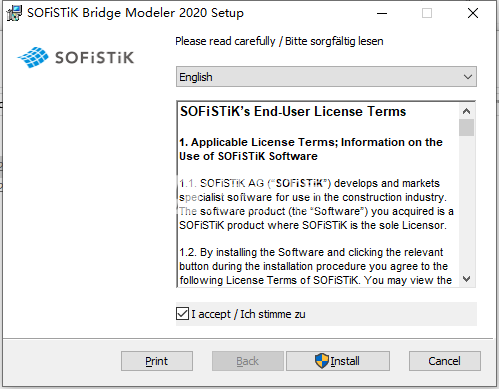Click the SOFiSTiK logo graphic
Screen dimensions: 499x389
tap(76, 57)
